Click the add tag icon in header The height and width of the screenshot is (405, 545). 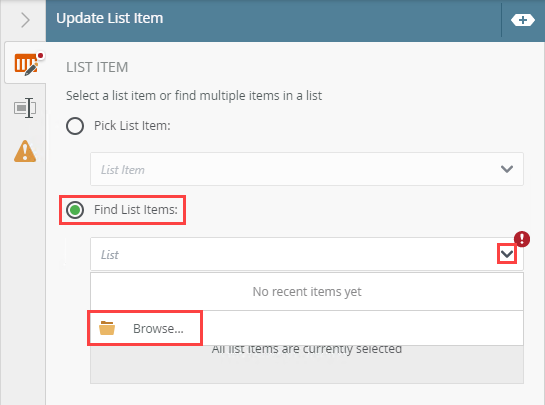point(523,20)
